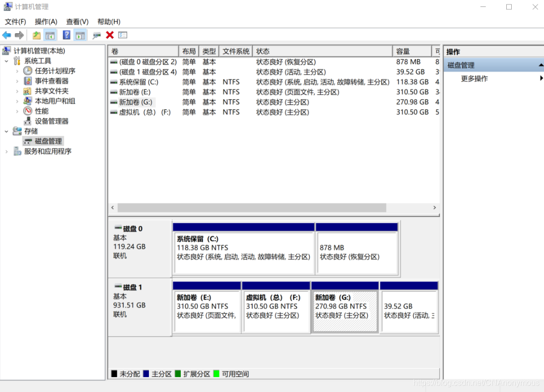Expand the 性能 node arrow
Image resolution: width=544 pixels, height=392 pixels.
click(x=17, y=111)
